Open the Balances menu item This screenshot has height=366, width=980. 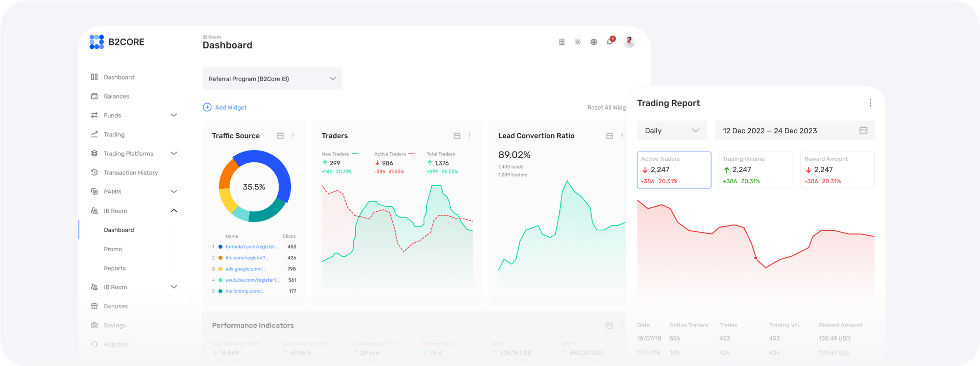[116, 96]
